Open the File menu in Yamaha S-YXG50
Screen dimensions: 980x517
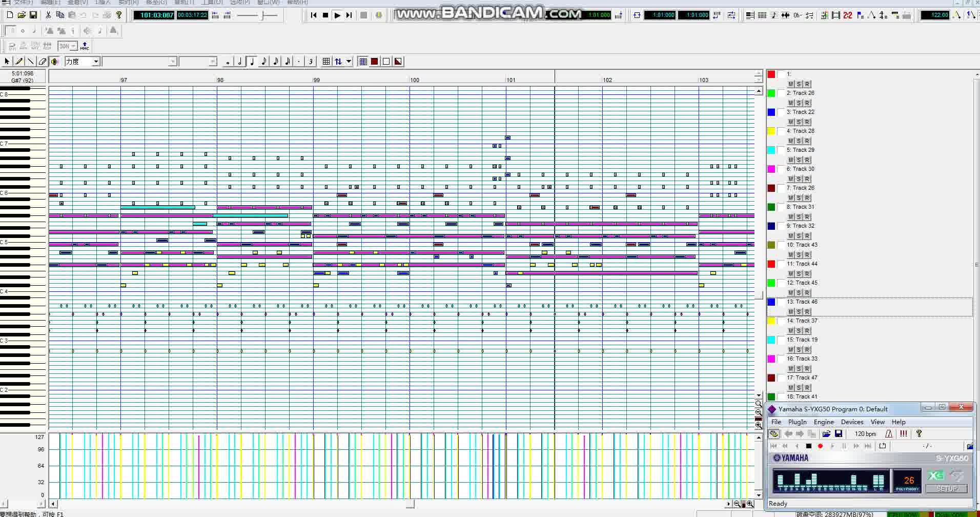pyautogui.click(x=777, y=422)
